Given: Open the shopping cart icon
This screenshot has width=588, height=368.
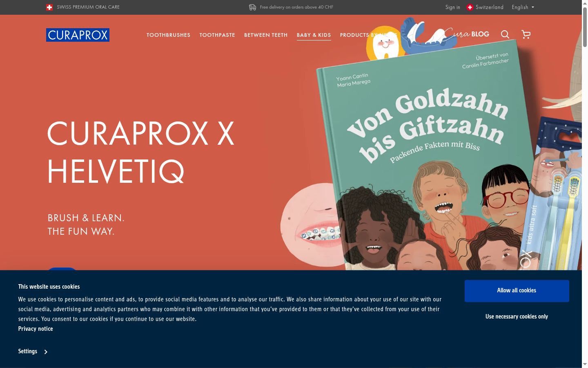Looking at the screenshot, I should pyautogui.click(x=526, y=34).
